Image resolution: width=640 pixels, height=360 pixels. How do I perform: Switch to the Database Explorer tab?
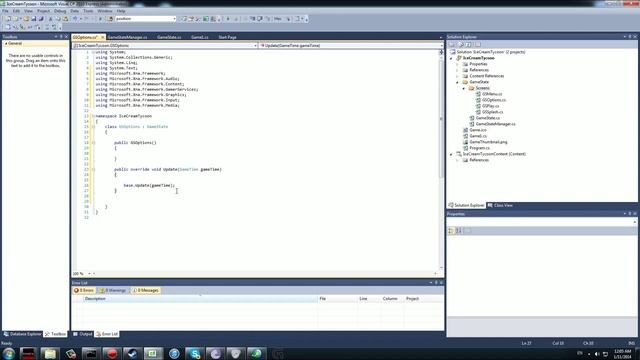(x=22, y=334)
